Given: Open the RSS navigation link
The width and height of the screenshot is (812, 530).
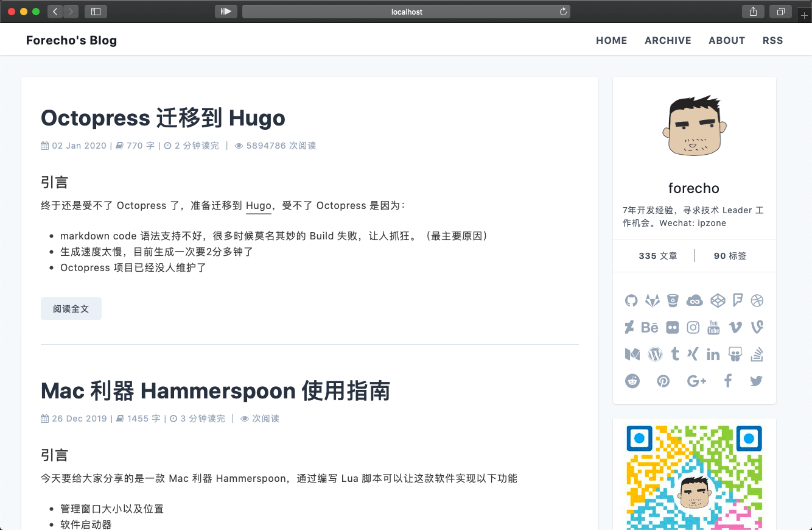Looking at the screenshot, I should (x=772, y=40).
